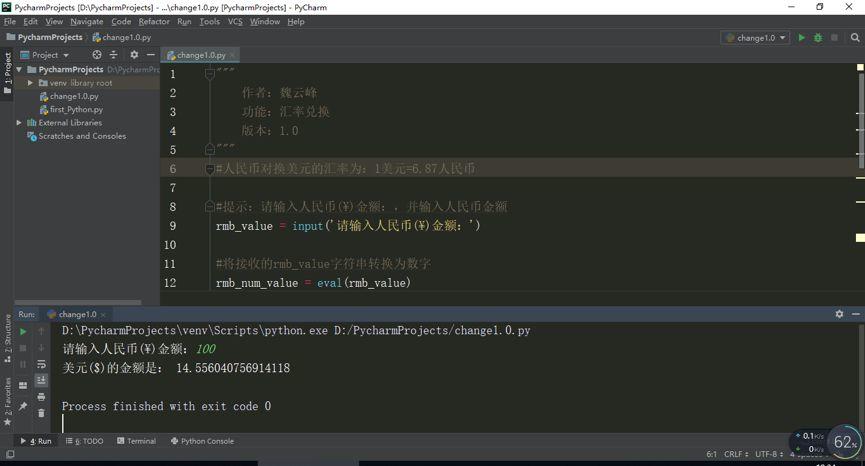865x466 pixels.
Task: Fold the comment block at line 6
Action: (210, 169)
